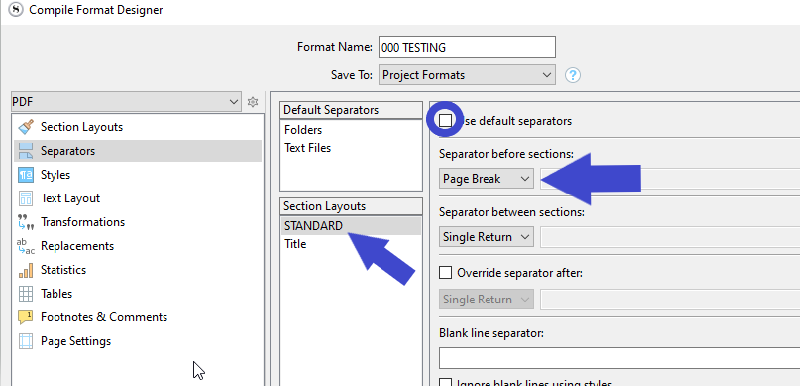This screenshot has height=386, width=800.
Task: Open the PDF format type dropdown
Action: (126, 102)
